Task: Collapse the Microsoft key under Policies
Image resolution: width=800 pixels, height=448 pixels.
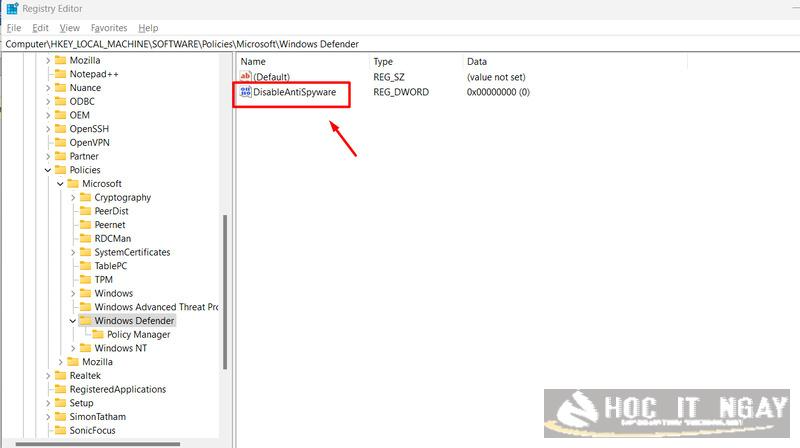Action: coord(60,184)
